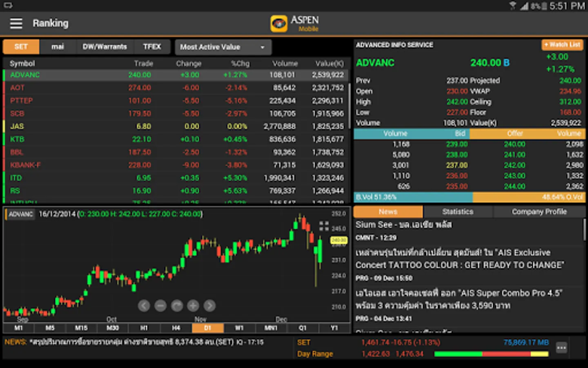Screen dimensions: 588x368
Task: Open the News tab
Action: click(x=388, y=211)
